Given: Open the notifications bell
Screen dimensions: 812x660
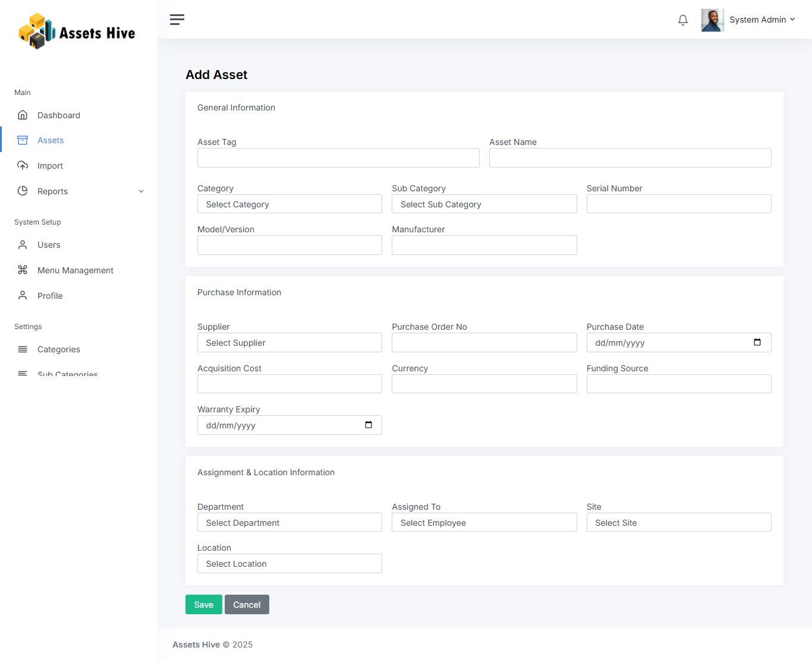Looking at the screenshot, I should pyautogui.click(x=682, y=20).
